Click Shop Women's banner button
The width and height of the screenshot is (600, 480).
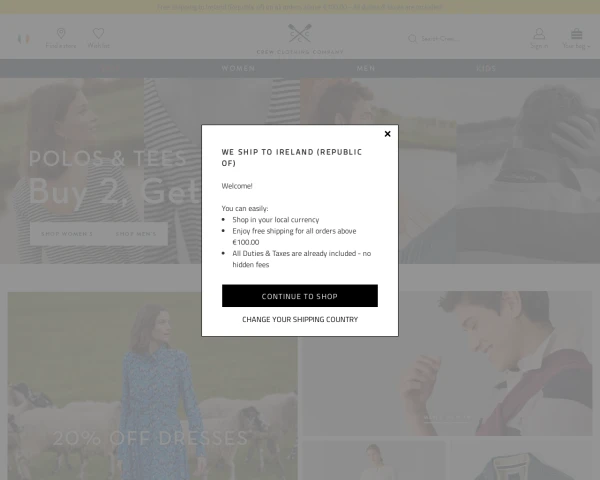[x=67, y=234]
